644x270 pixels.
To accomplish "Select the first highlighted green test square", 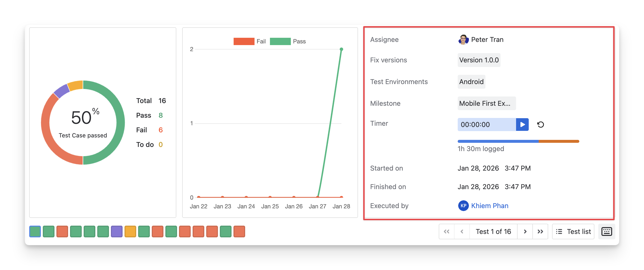I will [x=35, y=231].
